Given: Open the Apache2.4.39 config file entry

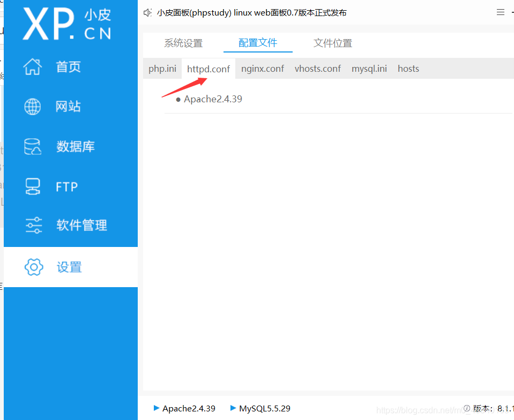Looking at the screenshot, I should 213,99.
